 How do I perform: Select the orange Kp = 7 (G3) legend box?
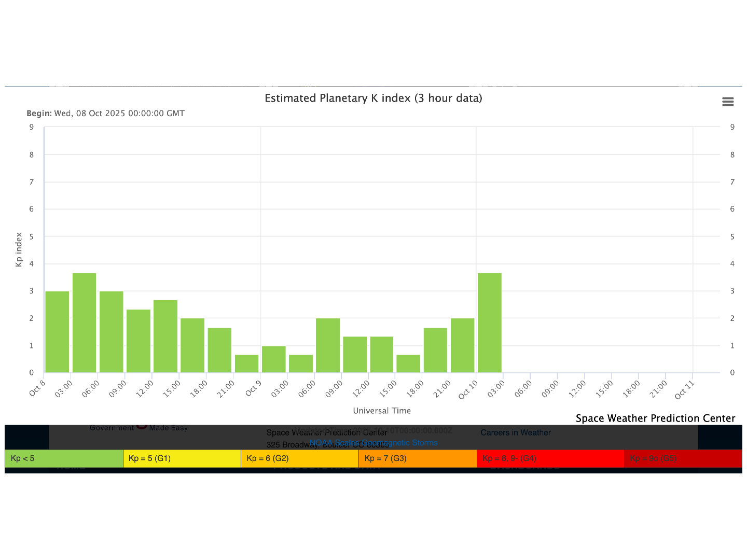417,458
